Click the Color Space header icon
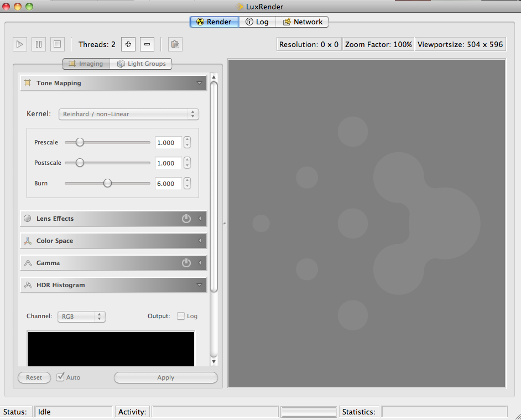521x420 pixels. (27, 241)
